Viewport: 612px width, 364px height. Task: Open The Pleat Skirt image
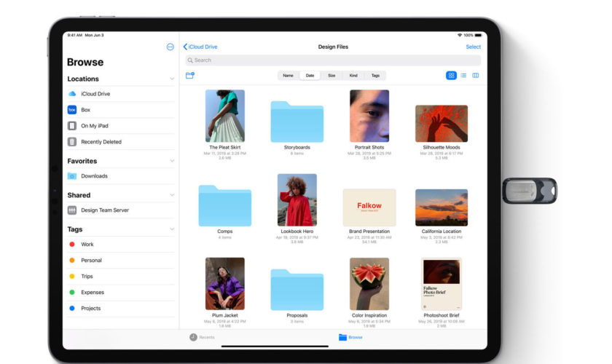(x=225, y=116)
